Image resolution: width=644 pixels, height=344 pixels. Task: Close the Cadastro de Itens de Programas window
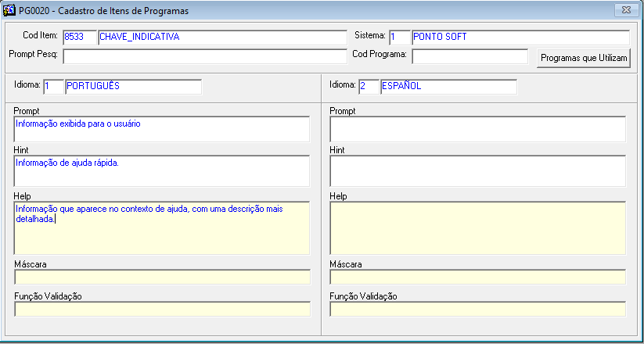[626, 10]
